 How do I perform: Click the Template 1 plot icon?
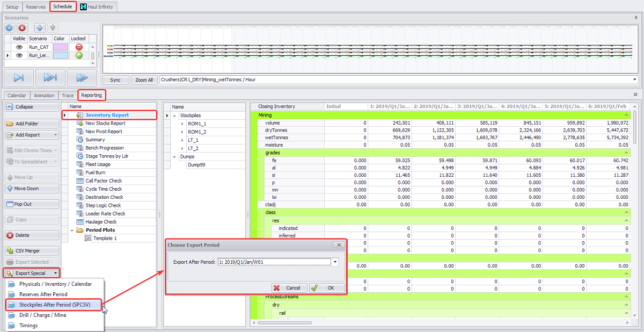click(87, 238)
